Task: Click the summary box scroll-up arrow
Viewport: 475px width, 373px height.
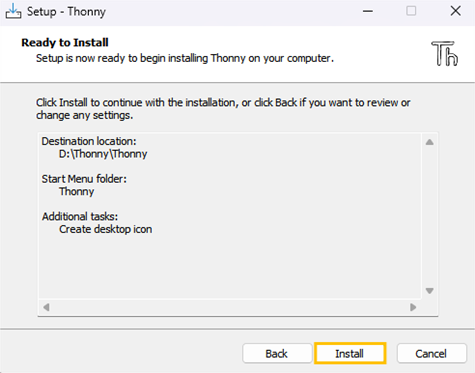Action: coord(430,142)
